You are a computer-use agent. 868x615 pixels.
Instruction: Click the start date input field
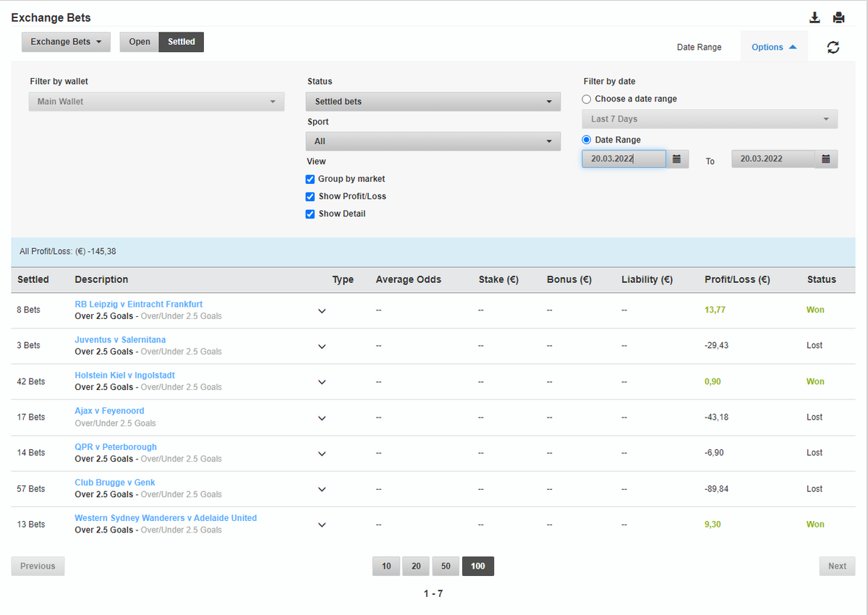(x=624, y=159)
